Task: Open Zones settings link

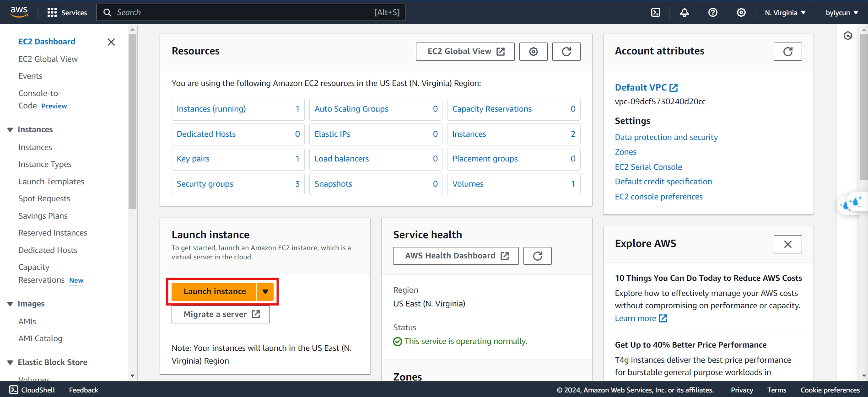Action: [625, 152]
